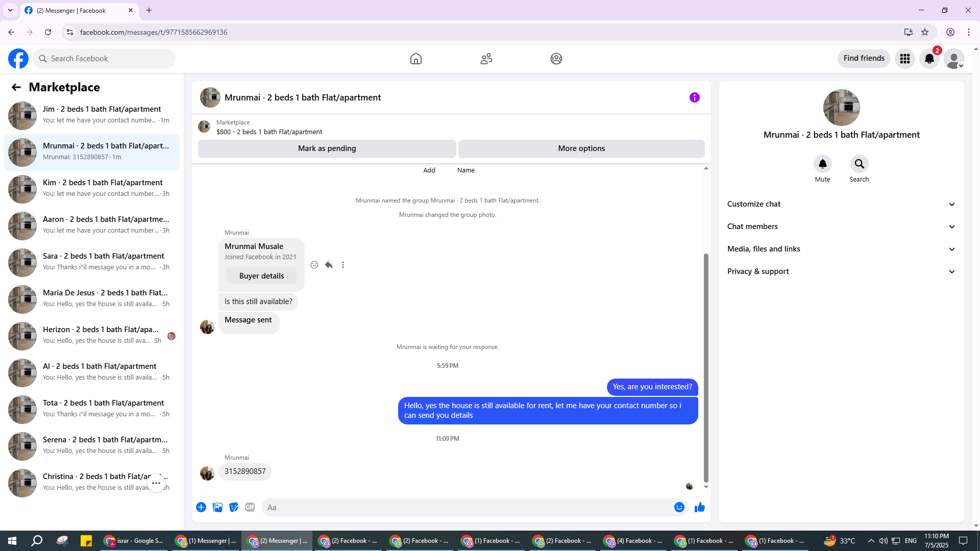Image resolution: width=980 pixels, height=551 pixels.
Task: Click the thumbs up like icon
Action: [x=699, y=507]
